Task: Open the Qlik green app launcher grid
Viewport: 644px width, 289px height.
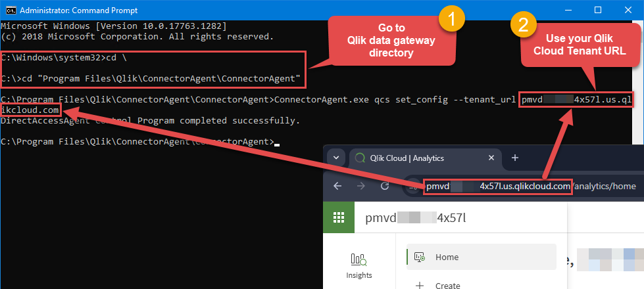Action: pos(339,218)
